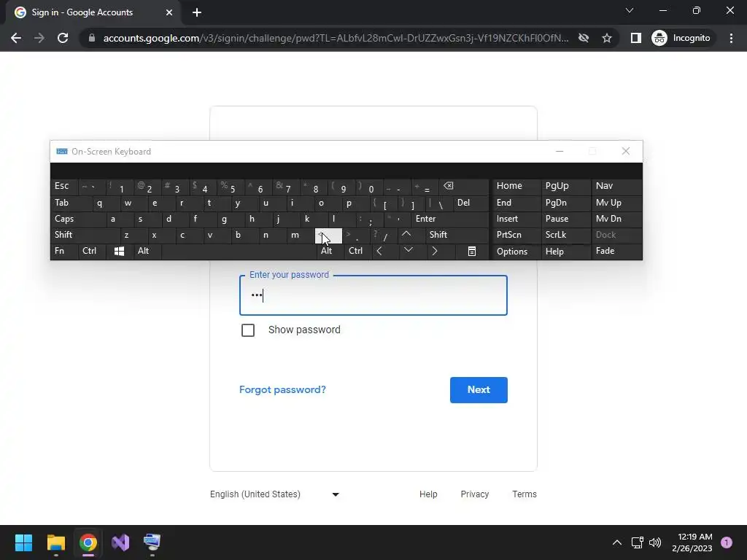
Task: Click the Help key on On-Screen Keyboard
Action: tap(565, 252)
